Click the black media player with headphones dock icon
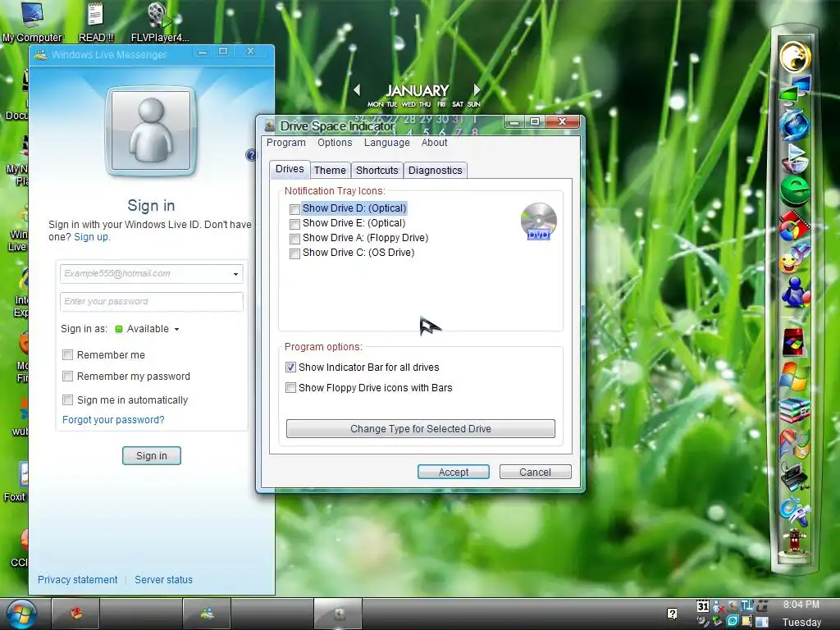Viewport: 840px width, 630px height. click(795, 477)
